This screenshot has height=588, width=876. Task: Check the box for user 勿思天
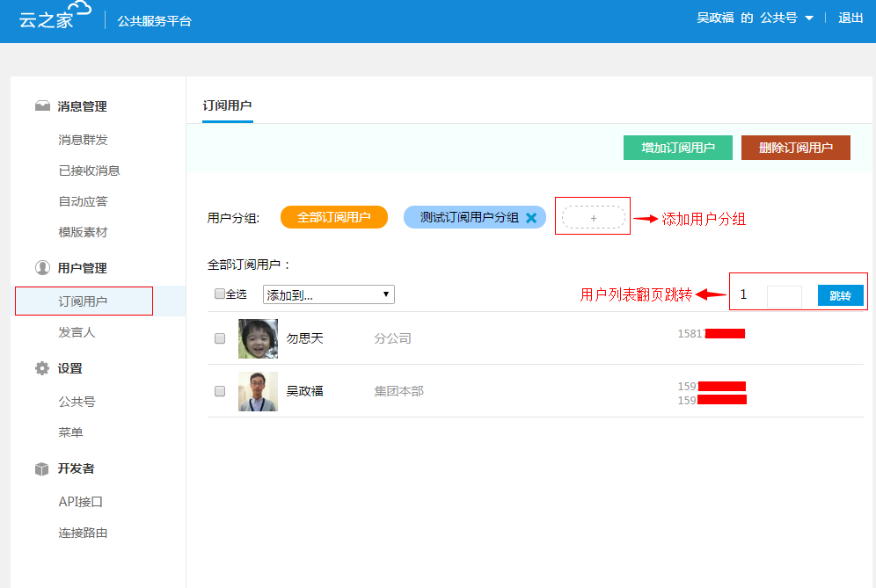point(220,338)
